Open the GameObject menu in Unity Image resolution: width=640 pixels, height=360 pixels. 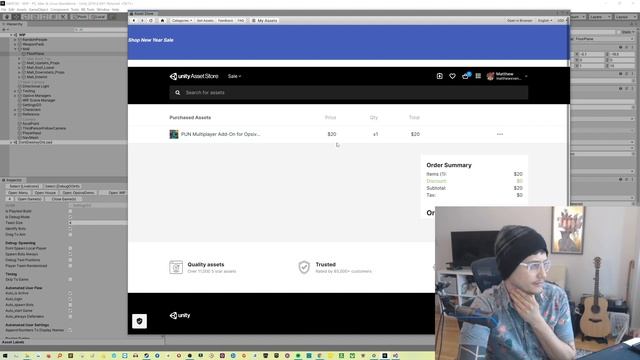pyautogui.click(x=38, y=9)
